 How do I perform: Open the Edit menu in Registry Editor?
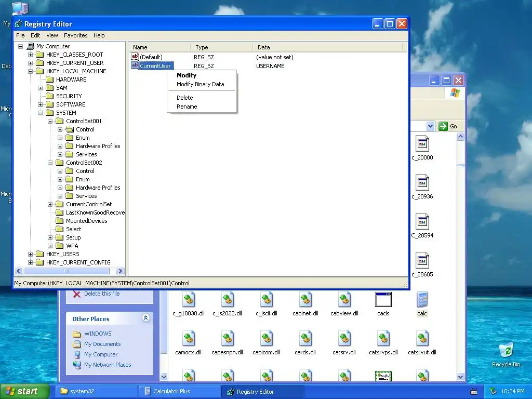[35, 35]
